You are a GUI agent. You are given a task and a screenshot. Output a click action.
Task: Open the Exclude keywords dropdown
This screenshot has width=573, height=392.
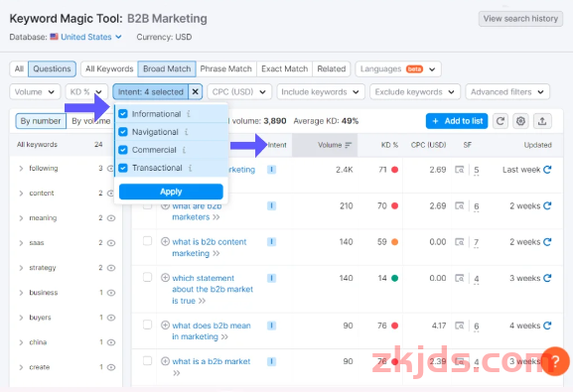(415, 91)
